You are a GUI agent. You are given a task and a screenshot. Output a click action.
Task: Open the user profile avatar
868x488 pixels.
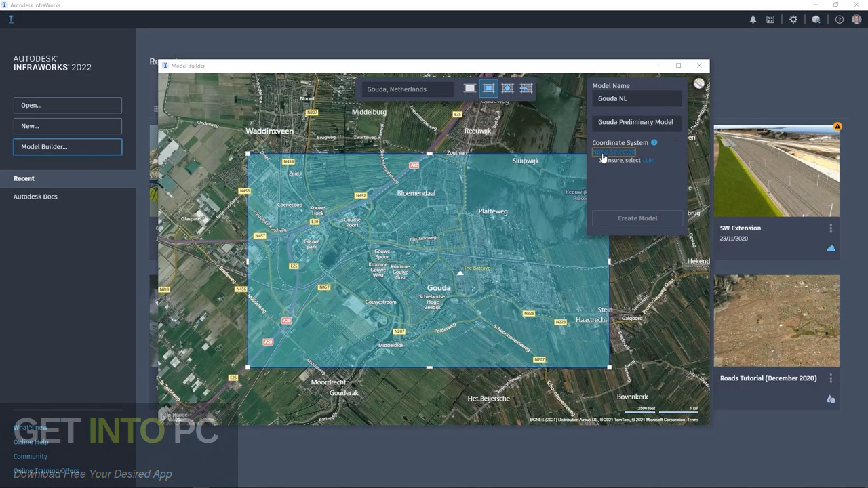[856, 20]
